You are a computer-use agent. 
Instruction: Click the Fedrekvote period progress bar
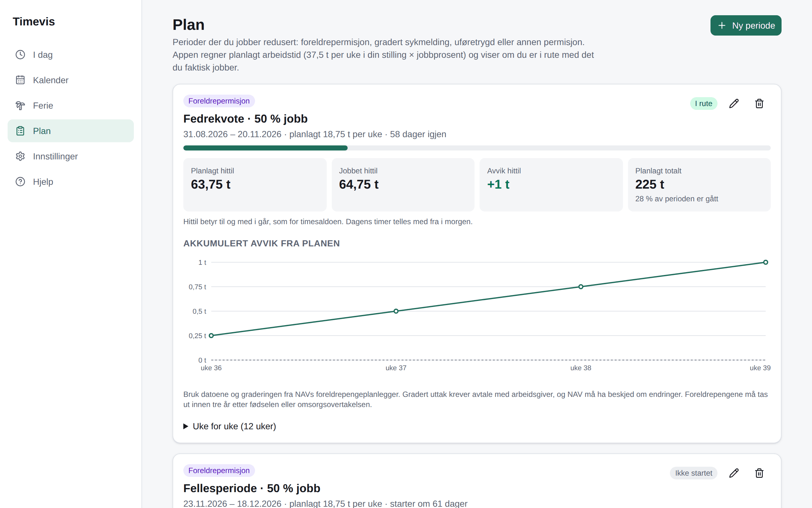point(477,148)
